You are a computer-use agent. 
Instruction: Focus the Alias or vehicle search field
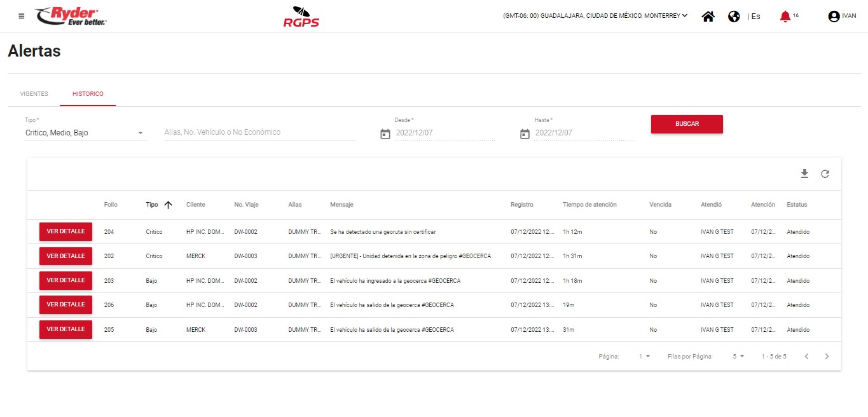259,132
